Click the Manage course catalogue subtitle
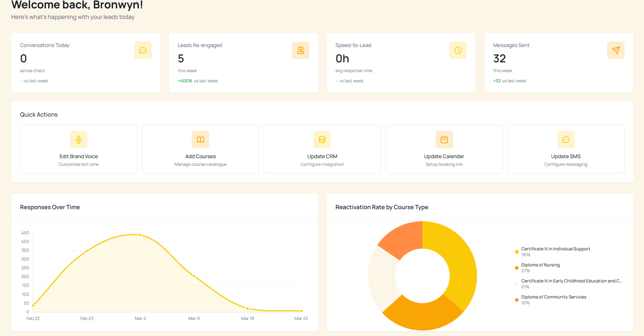644x336 pixels. click(200, 164)
